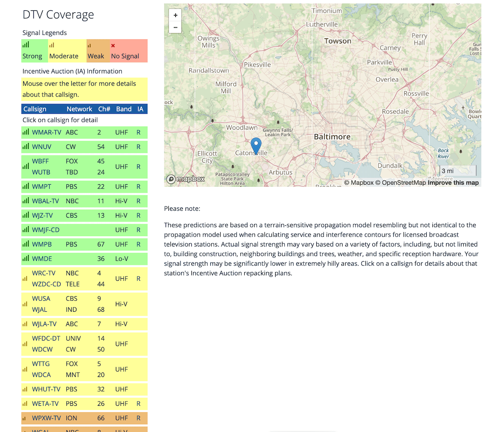Click the Network column header
The image size is (504, 432).
[x=79, y=109]
